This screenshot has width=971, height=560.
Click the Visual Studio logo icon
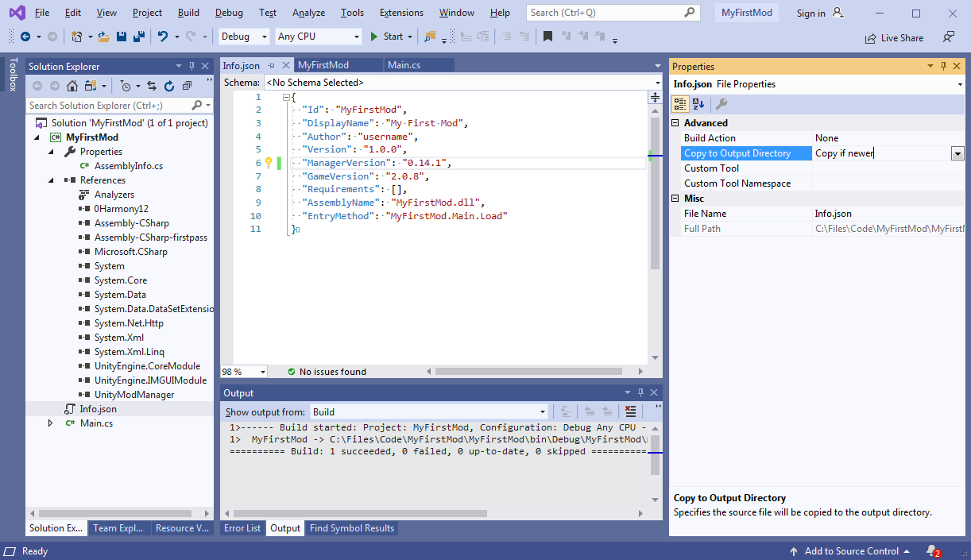pyautogui.click(x=16, y=13)
